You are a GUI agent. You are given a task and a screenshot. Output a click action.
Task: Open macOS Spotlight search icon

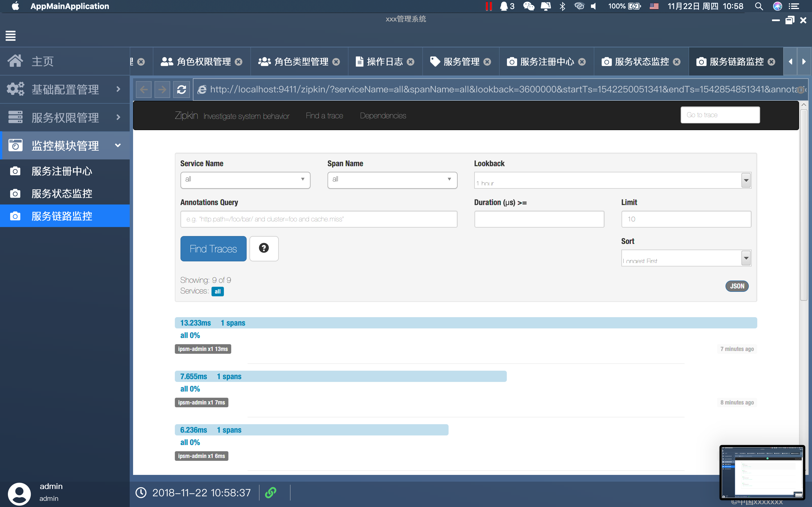[x=759, y=6]
